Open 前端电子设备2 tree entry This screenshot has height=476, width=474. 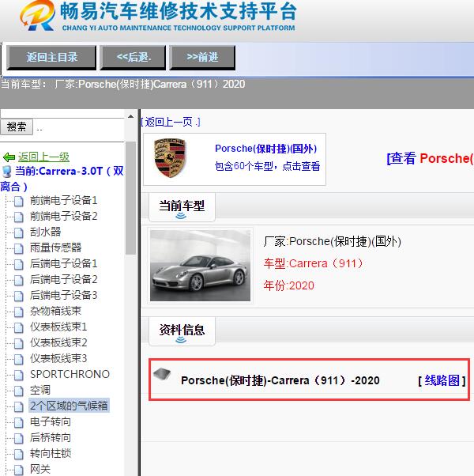(x=64, y=216)
